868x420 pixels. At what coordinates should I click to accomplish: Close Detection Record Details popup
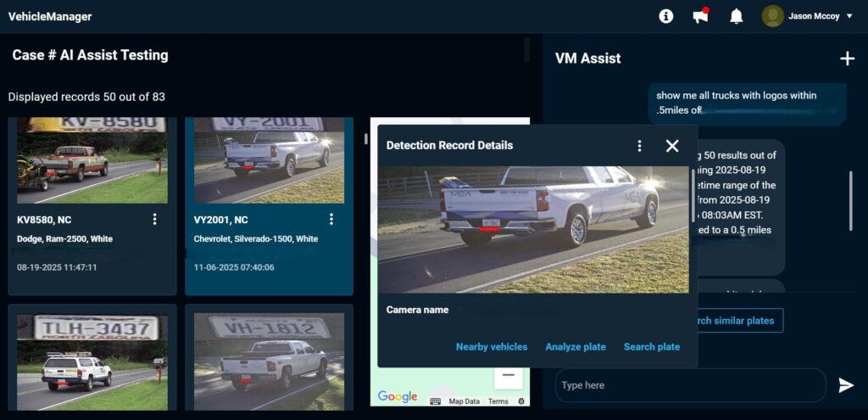coord(672,146)
